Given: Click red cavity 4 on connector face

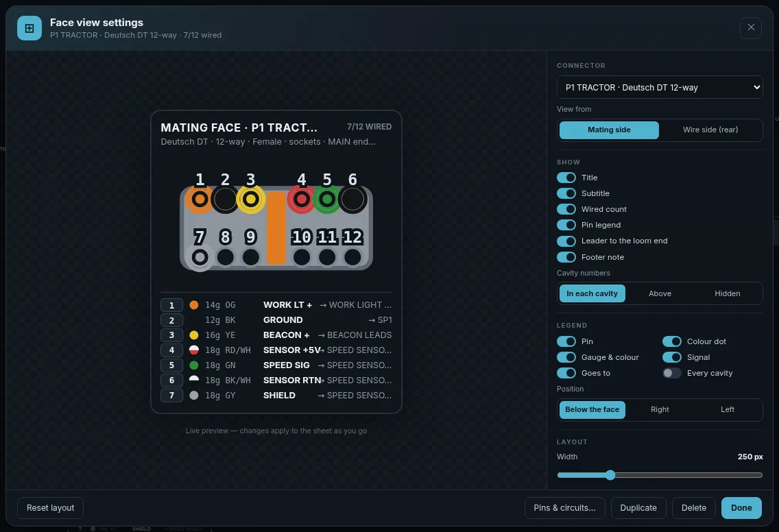Looking at the screenshot, I should coord(302,199).
